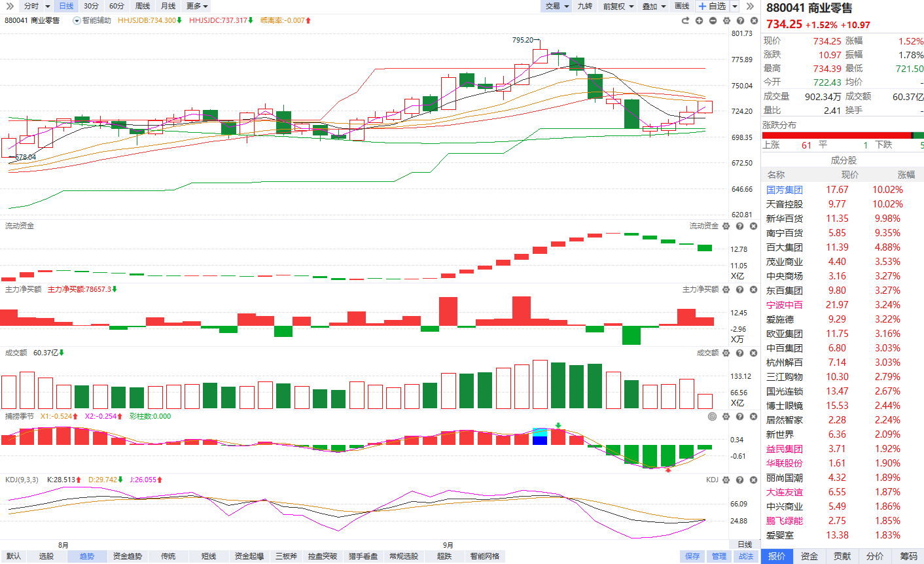Open the 更多 periods dropdown
The height and width of the screenshot is (564, 924).
pos(197,6)
